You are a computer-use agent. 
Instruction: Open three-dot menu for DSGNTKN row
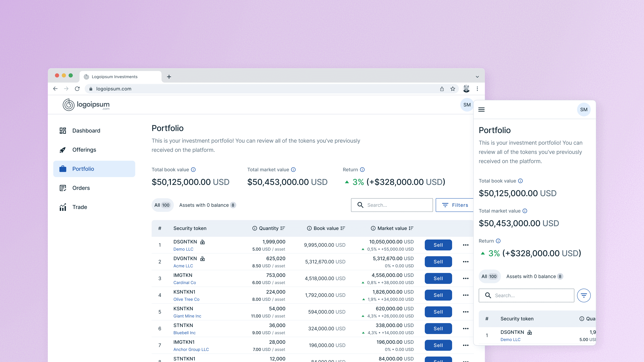(x=465, y=245)
